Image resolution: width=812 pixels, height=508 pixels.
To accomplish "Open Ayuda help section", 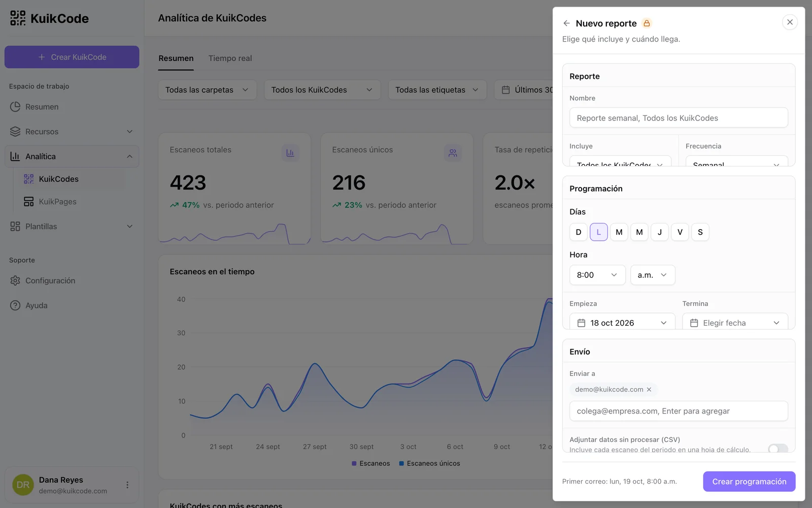I will pos(72,305).
